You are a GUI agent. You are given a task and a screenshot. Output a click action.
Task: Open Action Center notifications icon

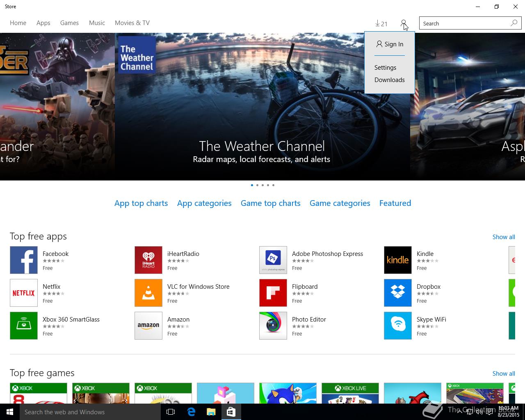click(490, 412)
